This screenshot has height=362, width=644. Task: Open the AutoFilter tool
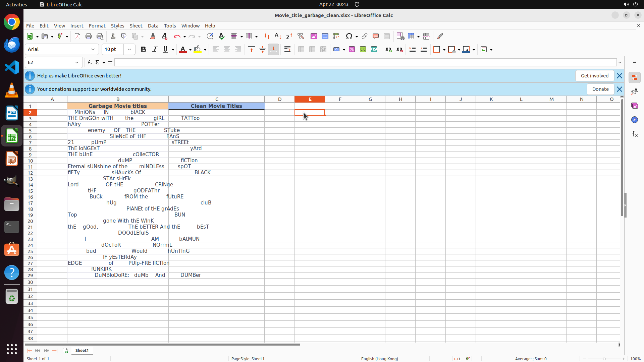301,37
